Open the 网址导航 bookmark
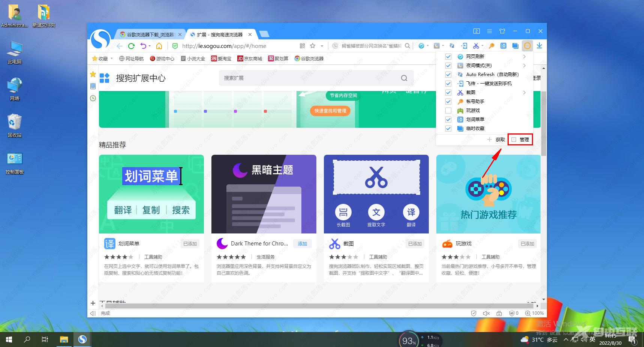The height and width of the screenshot is (347, 644). coord(131,58)
